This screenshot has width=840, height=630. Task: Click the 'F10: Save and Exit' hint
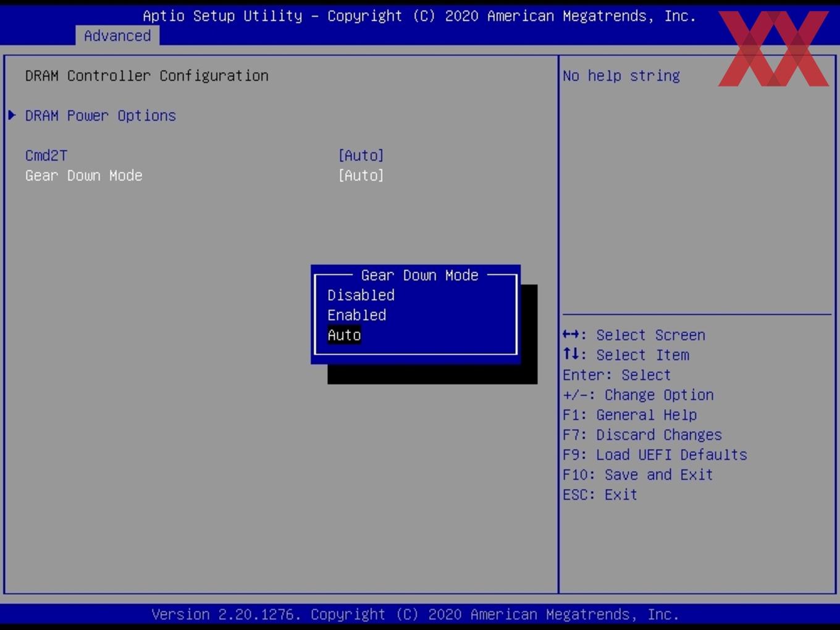(637, 474)
